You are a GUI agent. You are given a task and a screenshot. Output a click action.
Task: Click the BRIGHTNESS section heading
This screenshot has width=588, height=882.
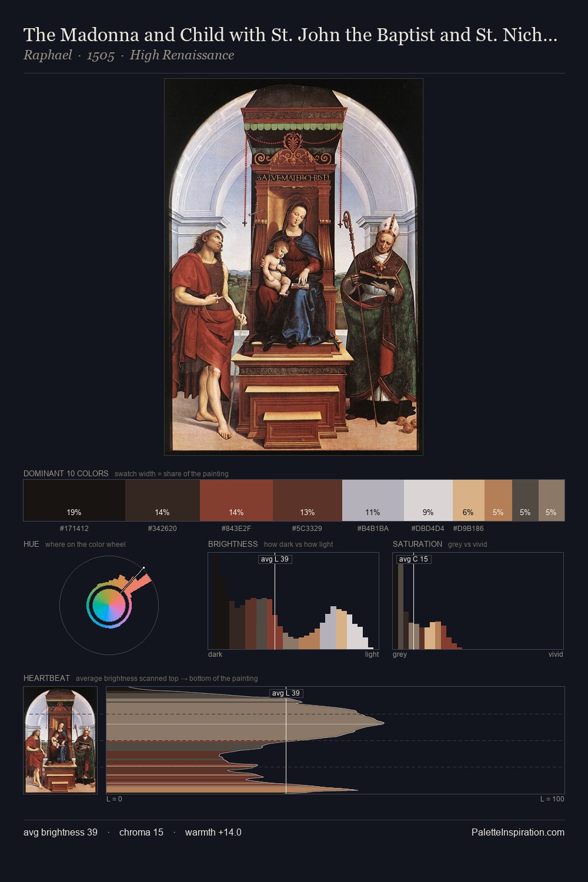tap(233, 544)
